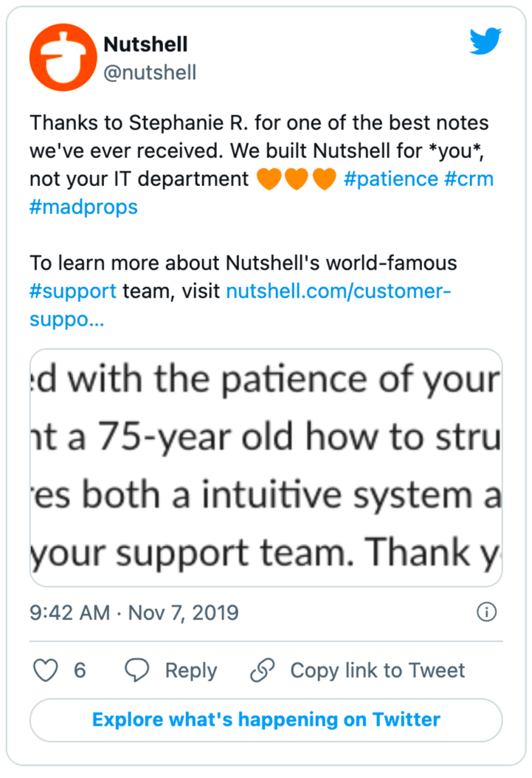Viewport: 532px width, 778px height.
Task: Follow the #madprops hashtag
Action: tap(83, 207)
